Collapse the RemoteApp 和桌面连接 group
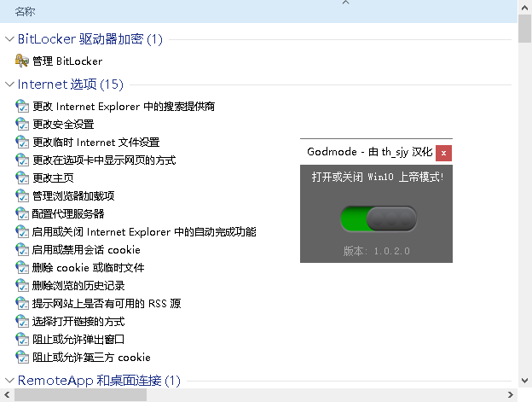 pos(9,380)
